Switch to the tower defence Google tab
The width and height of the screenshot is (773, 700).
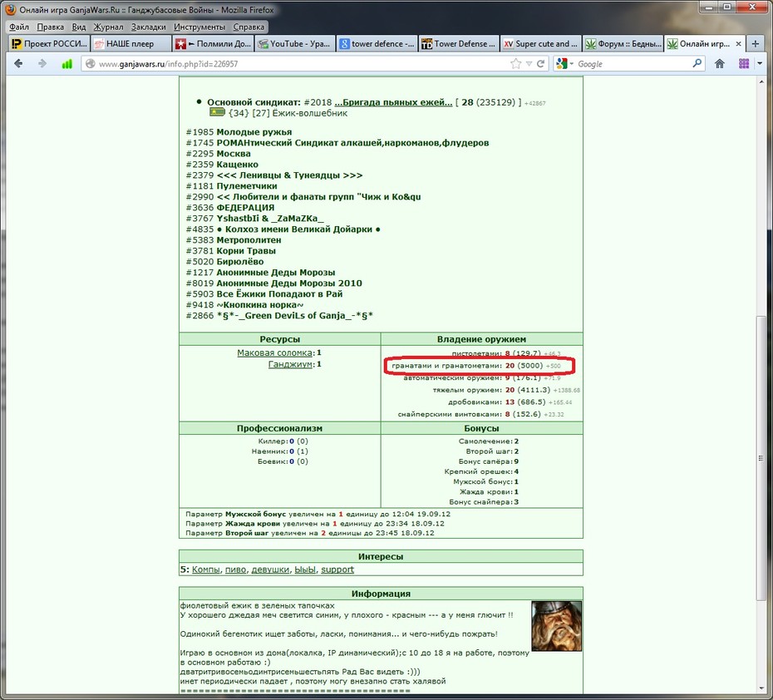(x=377, y=44)
